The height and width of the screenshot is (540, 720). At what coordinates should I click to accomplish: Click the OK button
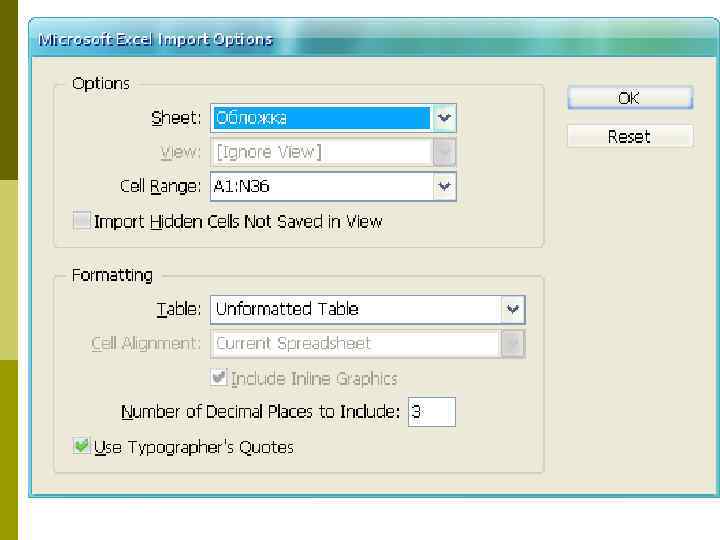click(x=630, y=98)
